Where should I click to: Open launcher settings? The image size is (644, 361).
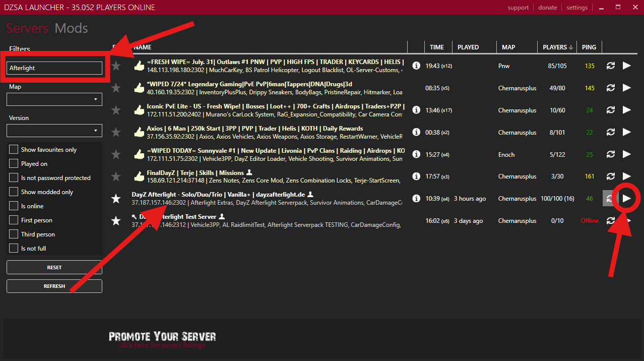(577, 8)
